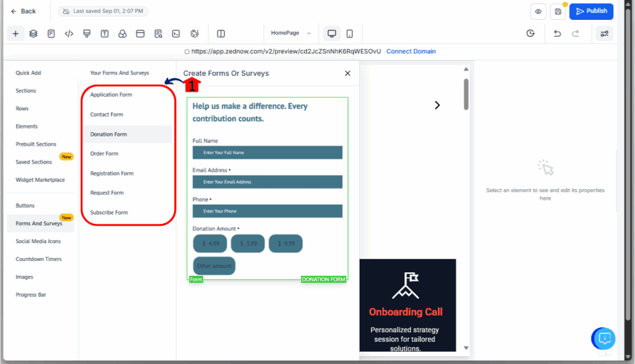Open the Pages document icon
The image size is (635, 364).
pos(51,33)
